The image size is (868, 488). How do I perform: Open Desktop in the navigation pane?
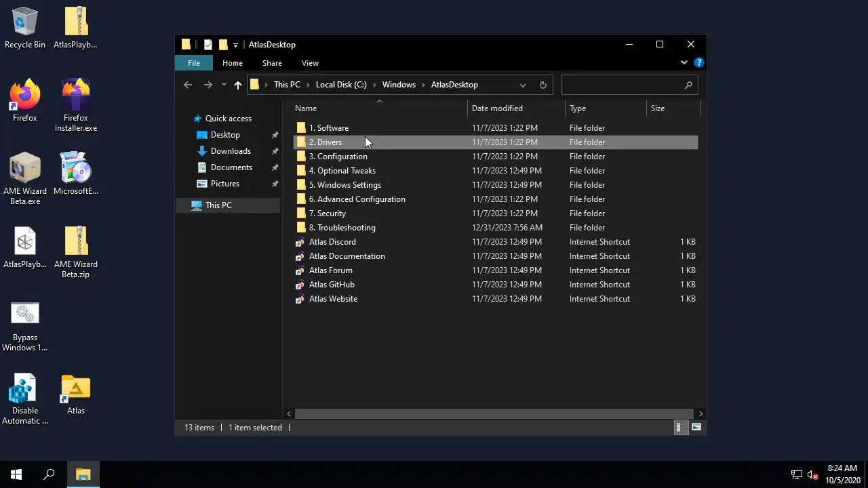pos(225,135)
